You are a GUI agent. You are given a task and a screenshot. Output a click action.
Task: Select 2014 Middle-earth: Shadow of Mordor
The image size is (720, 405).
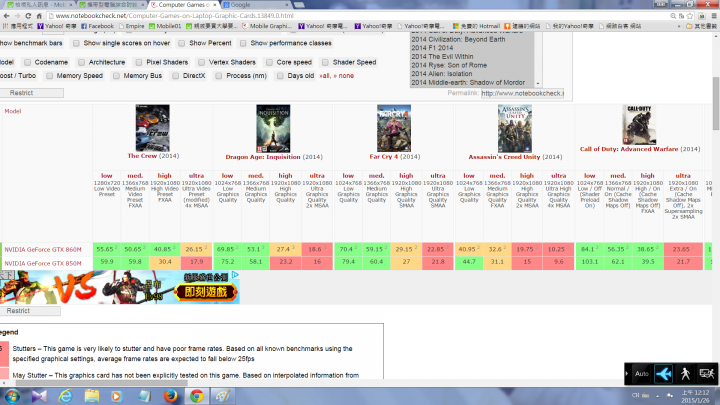click(x=468, y=83)
